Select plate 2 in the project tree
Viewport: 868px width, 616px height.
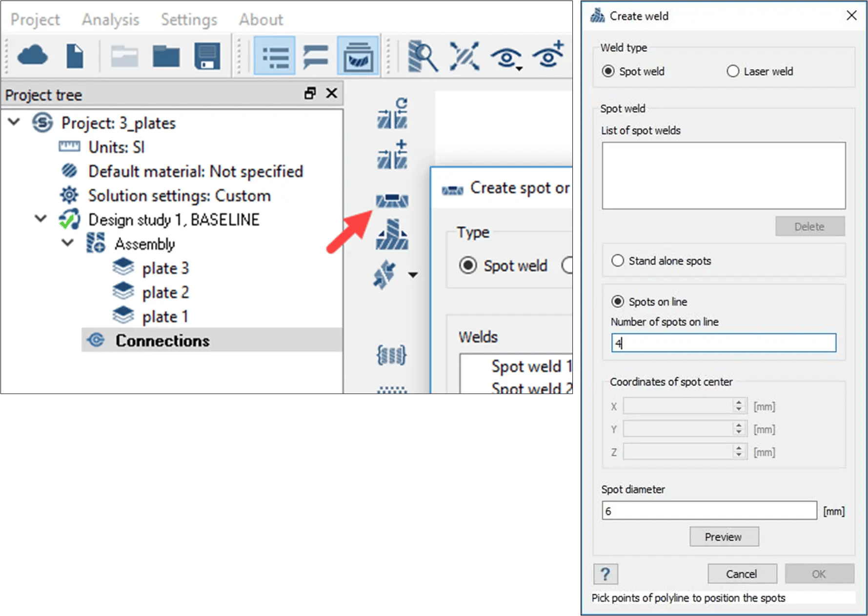pos(165,292)
